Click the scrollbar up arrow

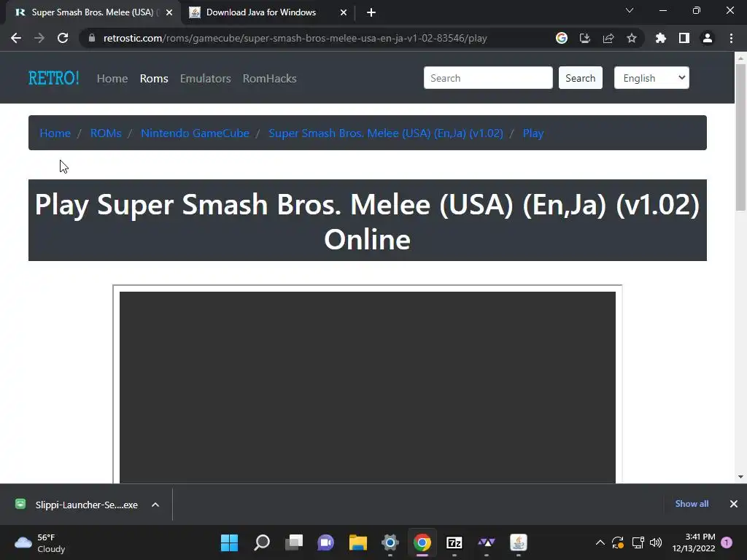pyautogui.click(x=740, y=58)
